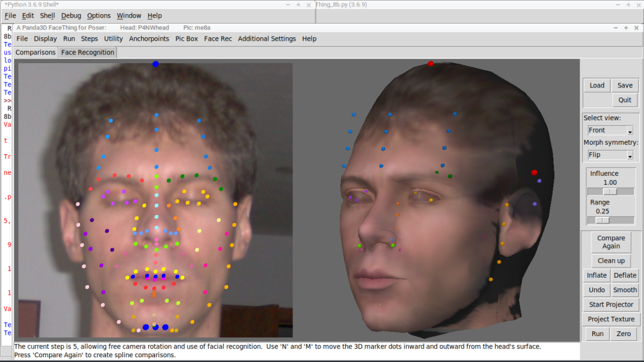Open Options menu in Python Shell window
Image resolution: width=644 pixels, height=362 pixels.
pos(98,15)
